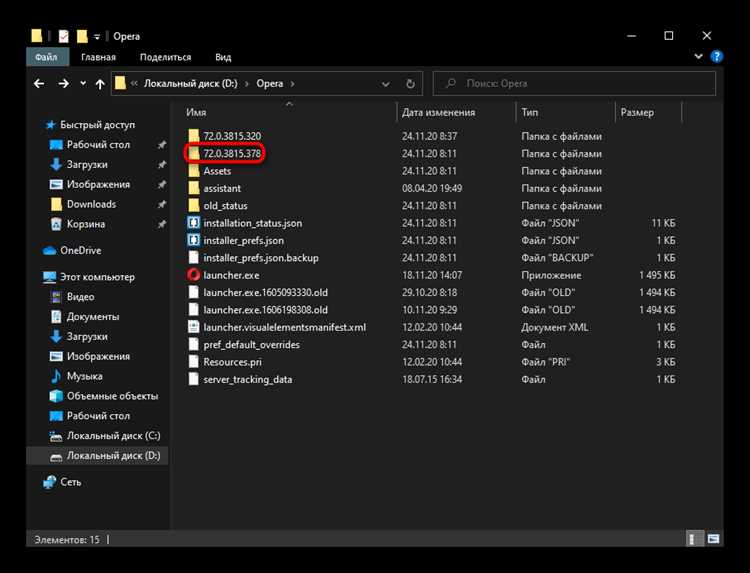Sort by the Имя column header
The width and height of the screenshot is (750, 573).
coord(196,112)
